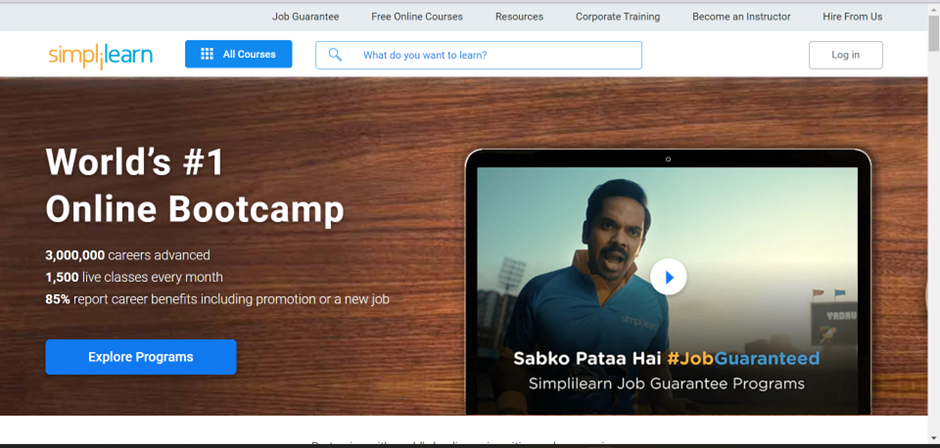Viewport: 940px width, 448px height.
Task: Click the '3,000,000 careers advanced' text
Action: click(128, 255)
